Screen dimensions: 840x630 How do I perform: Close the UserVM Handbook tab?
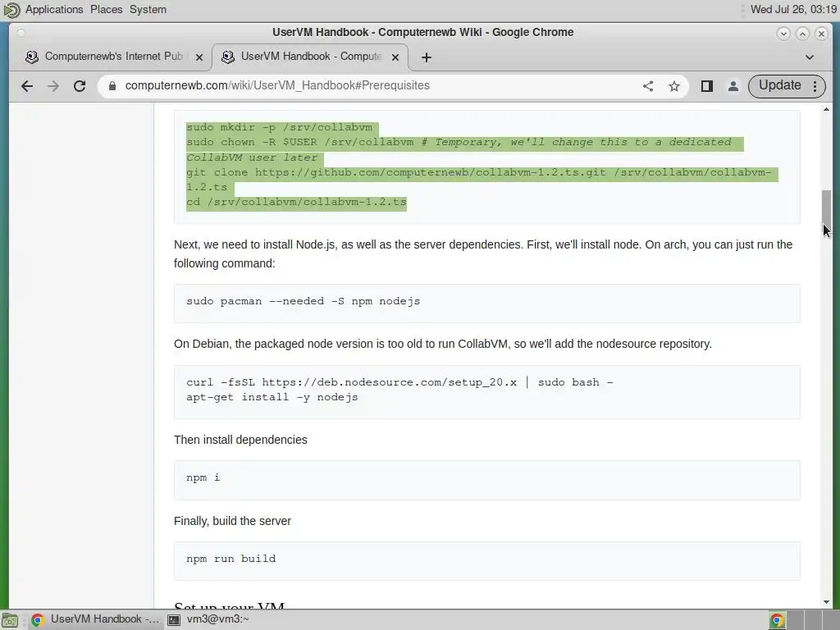(395, 57)
